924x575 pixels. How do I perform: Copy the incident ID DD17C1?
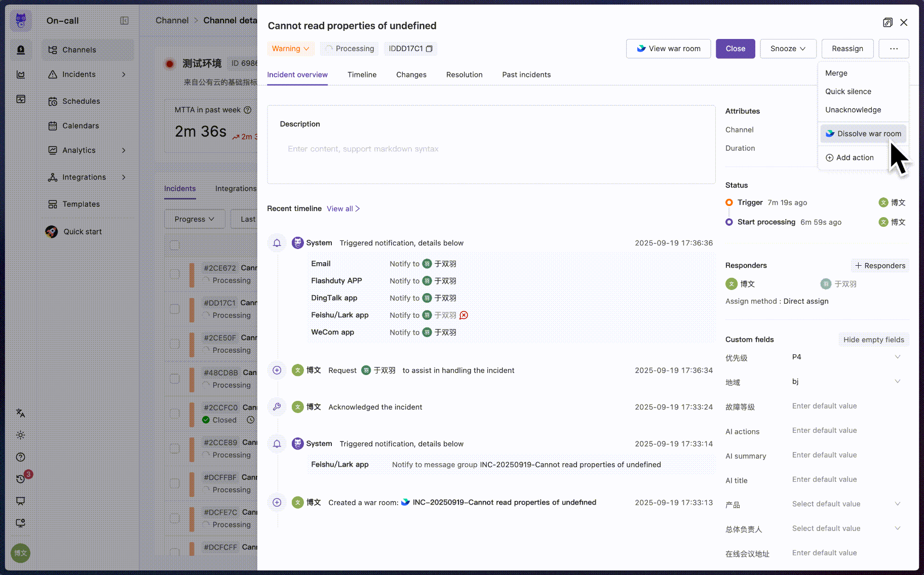(429, 49)
